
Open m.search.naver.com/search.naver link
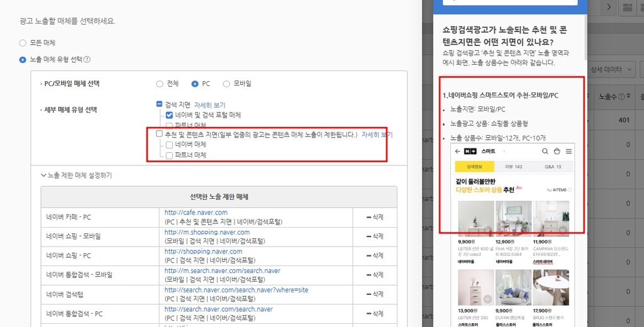(x=223, y=271)
